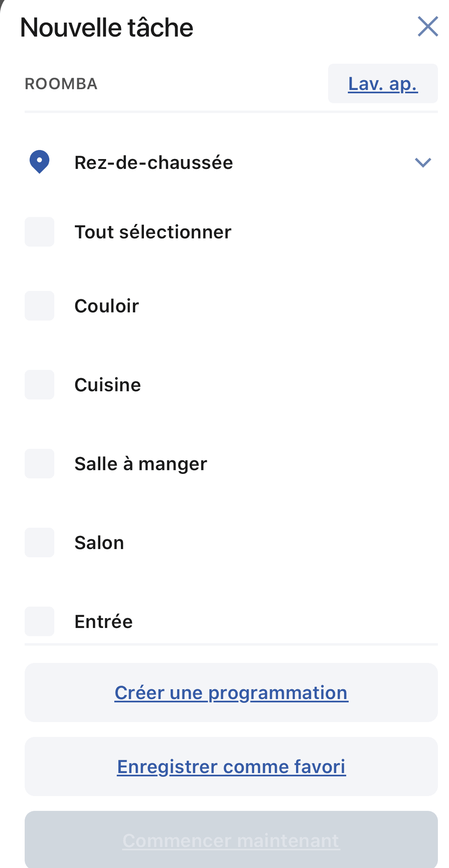This screenshot has width=449, height=868.
Task: Close the Nouvelle tâche dialog
Action: coord(428,27)
